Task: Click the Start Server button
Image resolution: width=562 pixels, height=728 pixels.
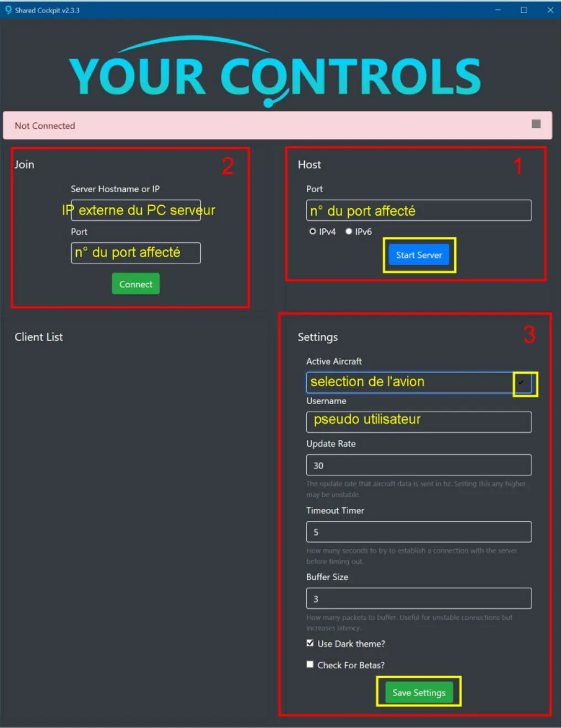Action: coord(419,255)
